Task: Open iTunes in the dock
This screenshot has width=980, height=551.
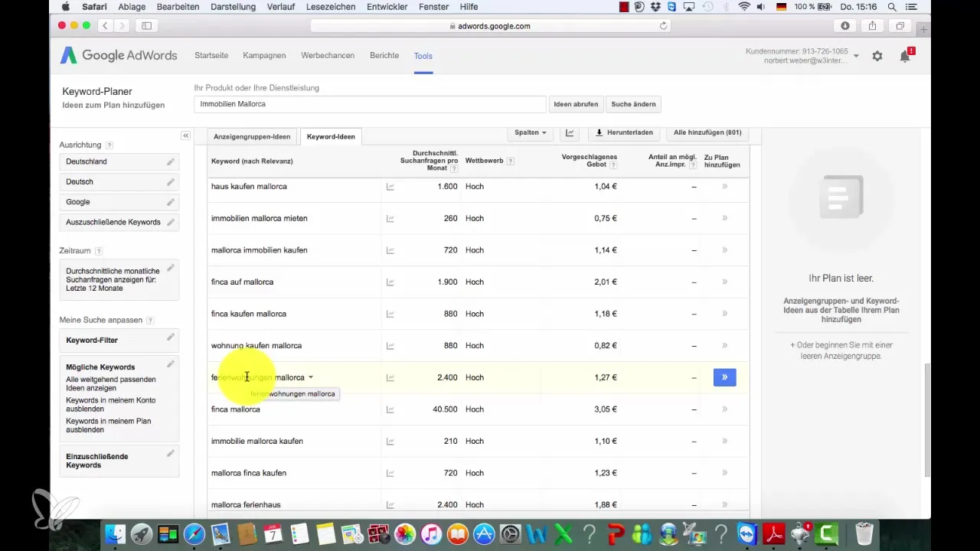Action: 431,533
